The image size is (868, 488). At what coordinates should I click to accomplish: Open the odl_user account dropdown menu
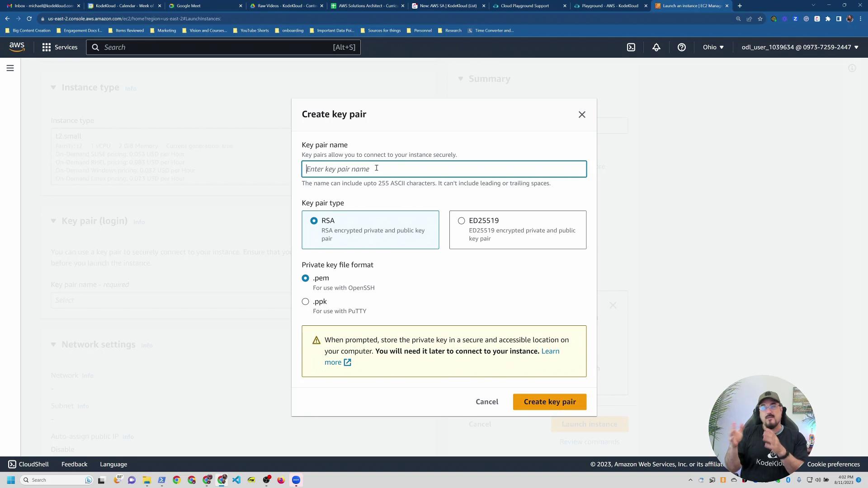tap(799, 47)
